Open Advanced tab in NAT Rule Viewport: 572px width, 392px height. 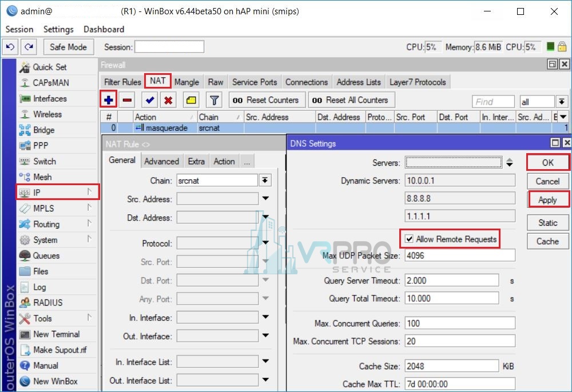162,161
